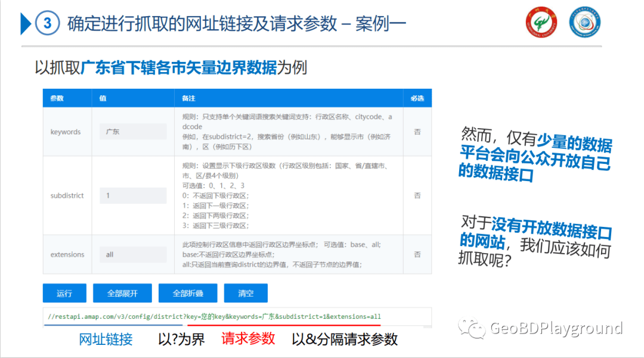Click the 必选 column header

click(417, 98)
